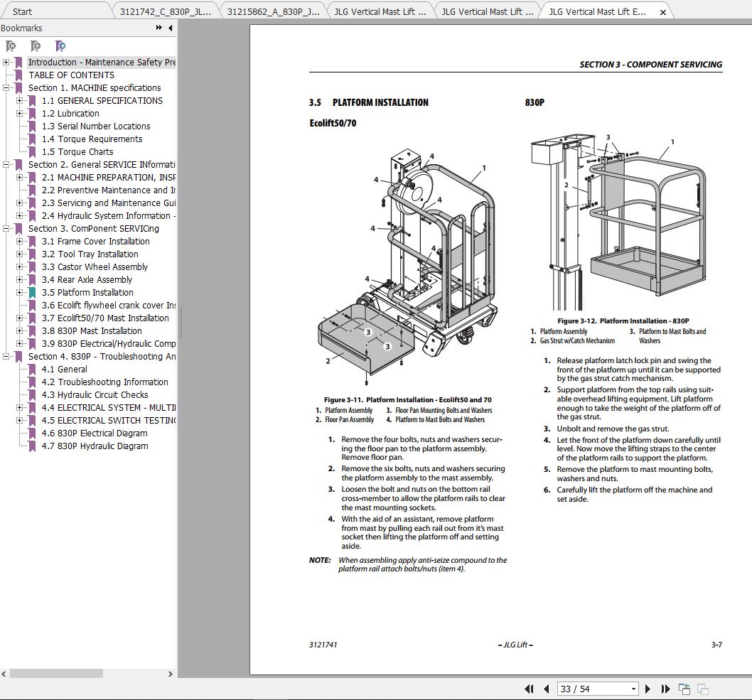Image resolution: width=752 pixels, height=700 pixels.
Task: Expand the 4.4 ELECTRICAL SYSTEM node
Action: coord(19,408)
